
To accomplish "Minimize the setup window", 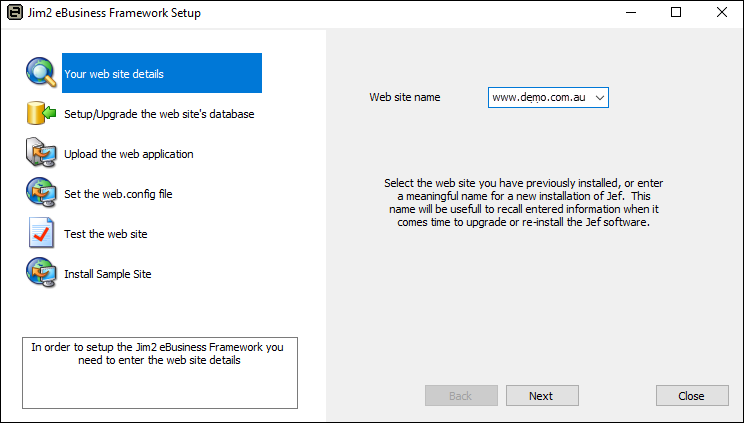I will (x=630, y=13).
